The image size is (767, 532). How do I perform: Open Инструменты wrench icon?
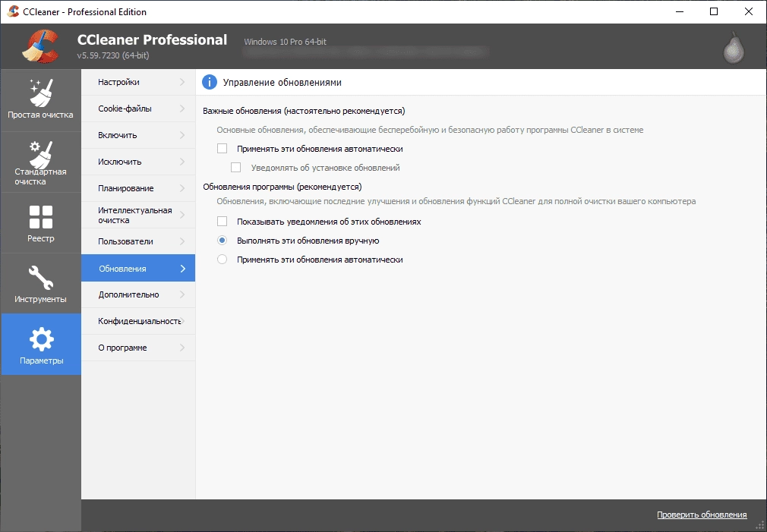click(x=40, y=278)
